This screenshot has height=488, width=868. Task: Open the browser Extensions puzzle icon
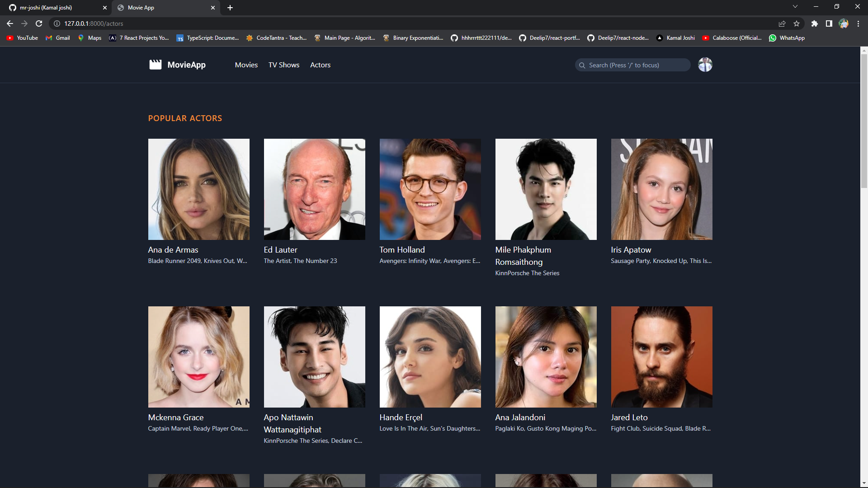[815, 23]
